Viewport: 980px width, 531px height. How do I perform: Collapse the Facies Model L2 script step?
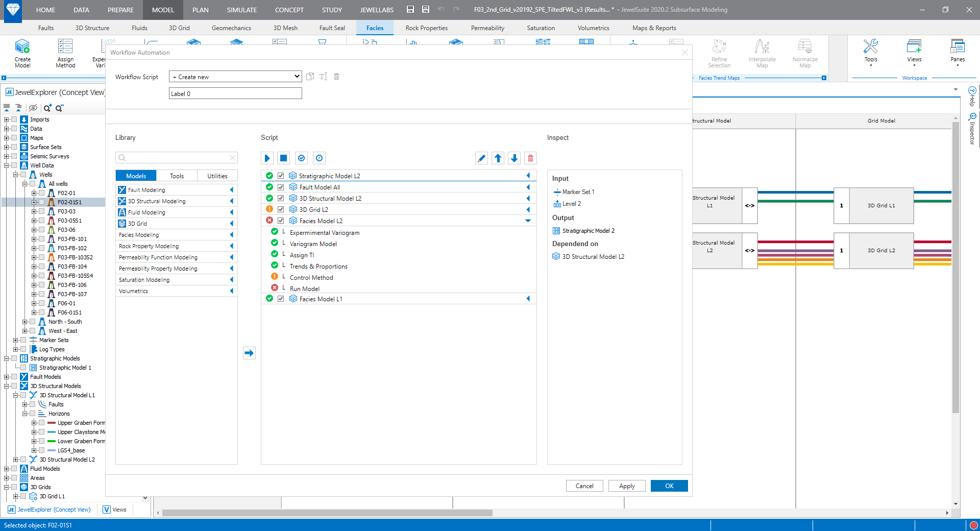[x=528, y=221]
